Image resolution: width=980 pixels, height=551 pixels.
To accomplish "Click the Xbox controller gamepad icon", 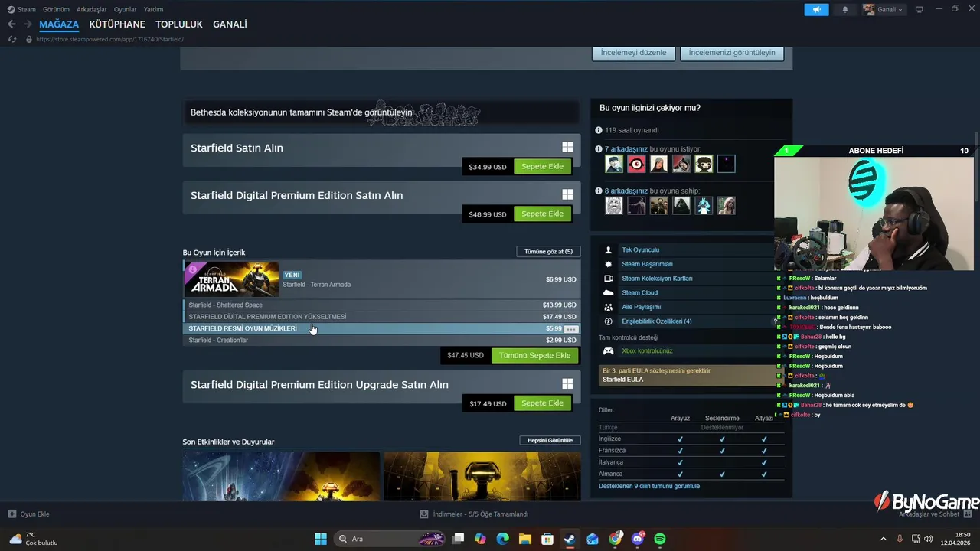I will tap(609, 351).
